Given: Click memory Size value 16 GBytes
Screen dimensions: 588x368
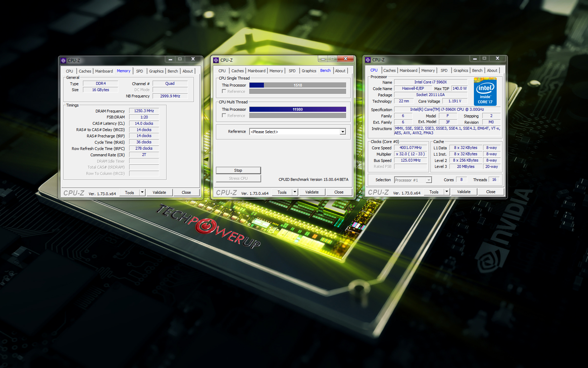Looking at the screenshot, I should point(101,90).
